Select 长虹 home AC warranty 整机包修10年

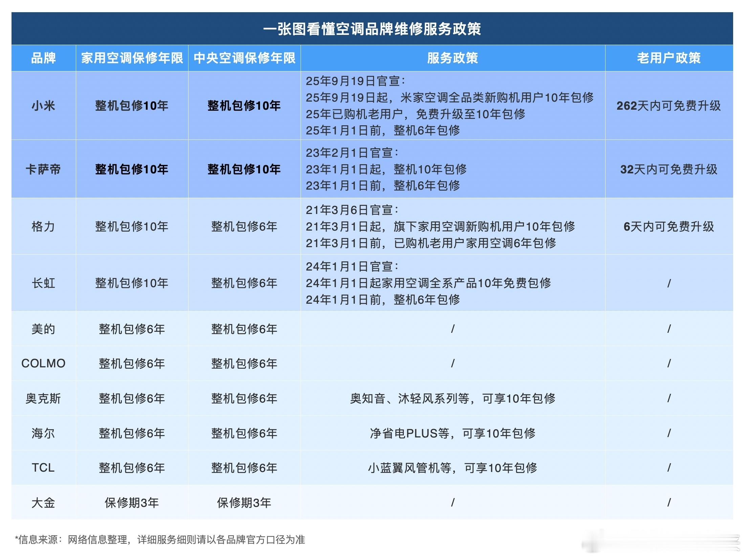click(x=132, y=283)
